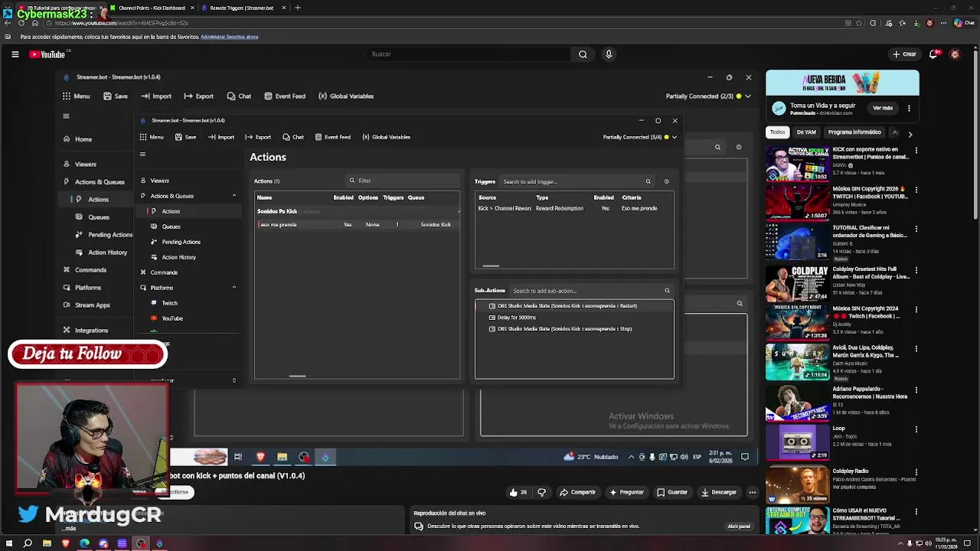This screenshot has width=980, height=551.
Task: Click Export in front Streamer.bot window
Action: click(x=258, y=137)
